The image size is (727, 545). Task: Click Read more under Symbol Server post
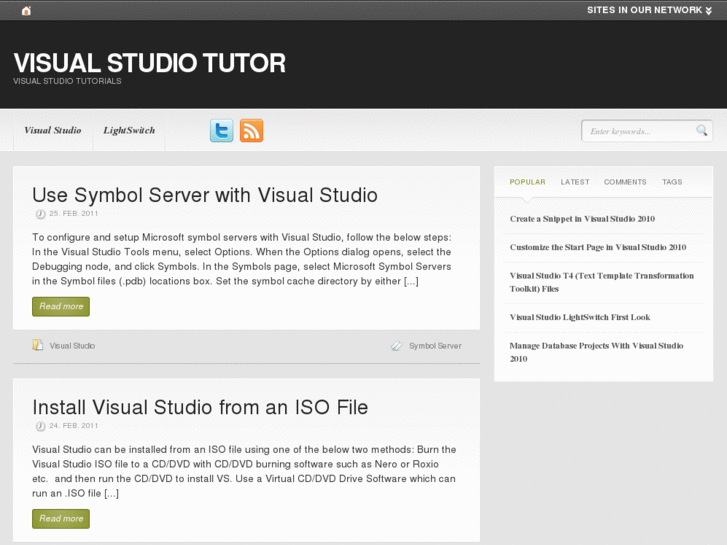click(61, 307)
